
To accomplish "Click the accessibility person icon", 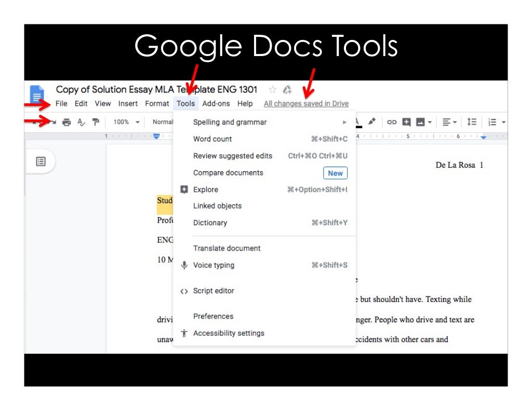I will click(x=184, y=333).
